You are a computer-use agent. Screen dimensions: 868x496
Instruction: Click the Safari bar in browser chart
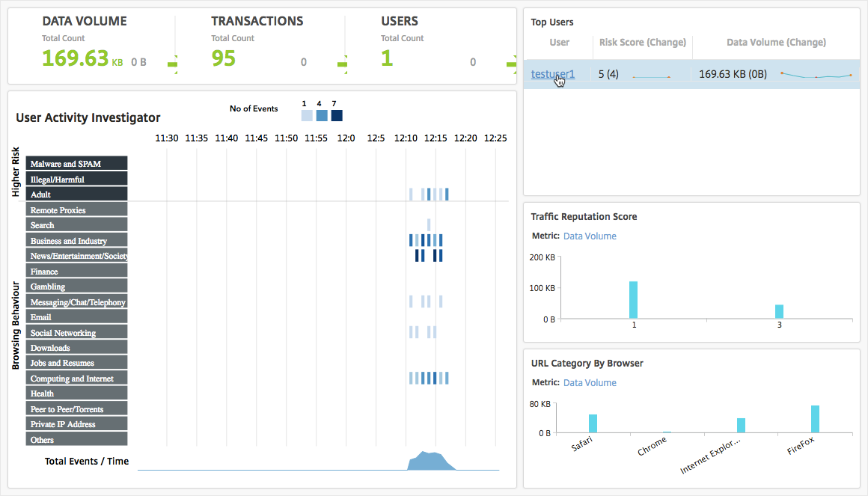point(593,423)
